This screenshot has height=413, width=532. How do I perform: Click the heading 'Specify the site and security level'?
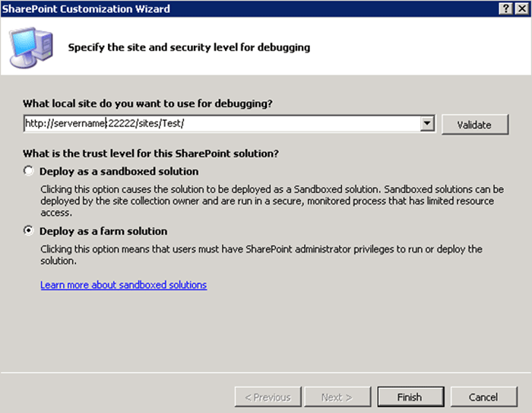pos(189,47)
